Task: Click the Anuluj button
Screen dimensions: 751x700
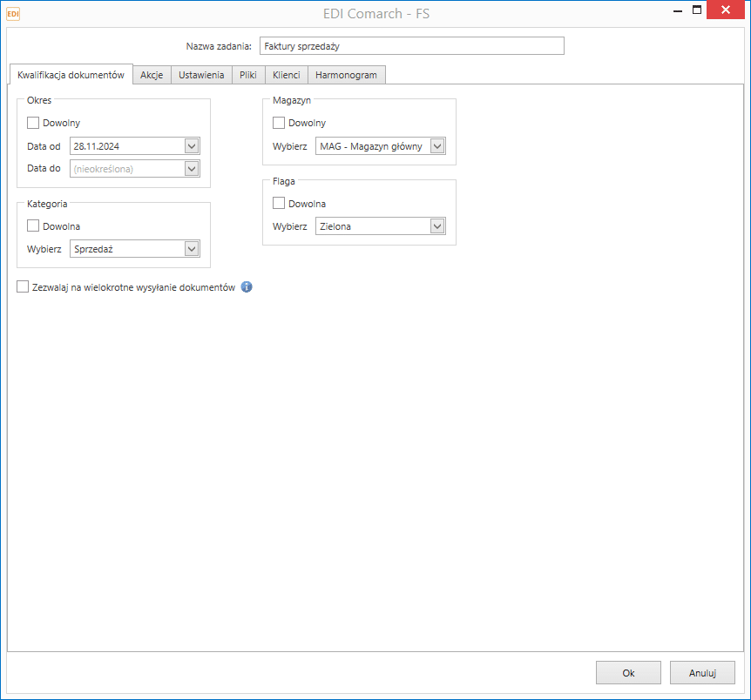Action: tap(702, 673)
